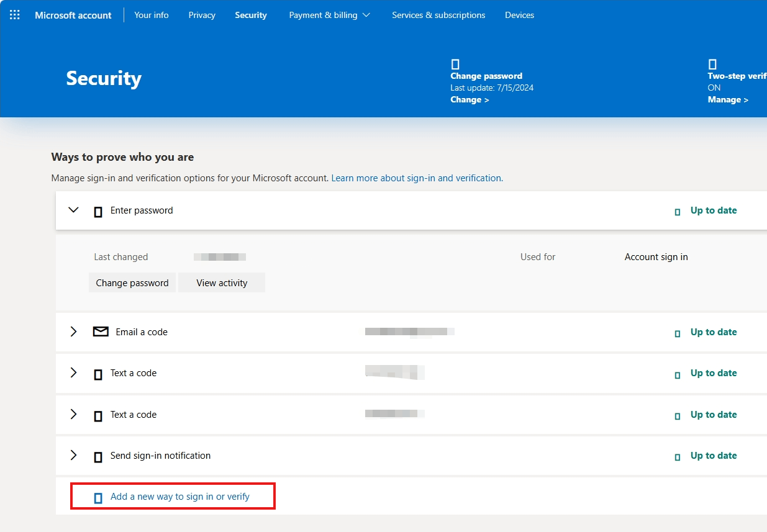Open the Your info tab
The height and width of the screenshot is (532, 767).
[x=152, y=15]
